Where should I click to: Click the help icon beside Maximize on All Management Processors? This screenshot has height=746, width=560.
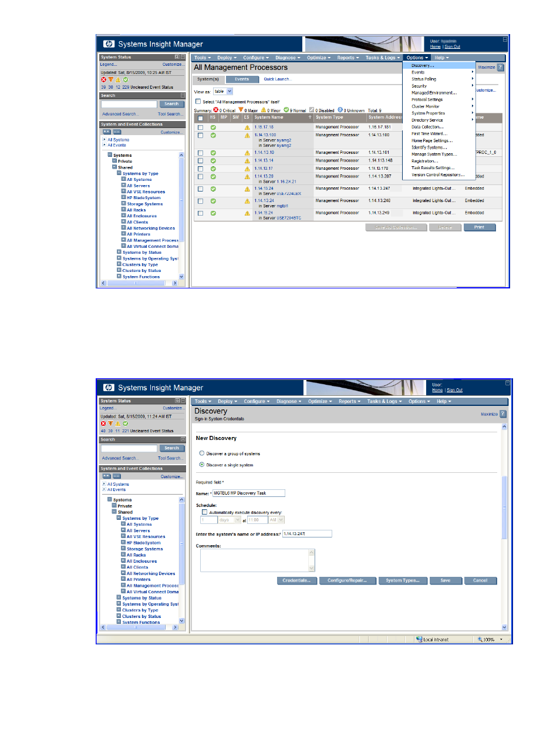click(500, 68)
